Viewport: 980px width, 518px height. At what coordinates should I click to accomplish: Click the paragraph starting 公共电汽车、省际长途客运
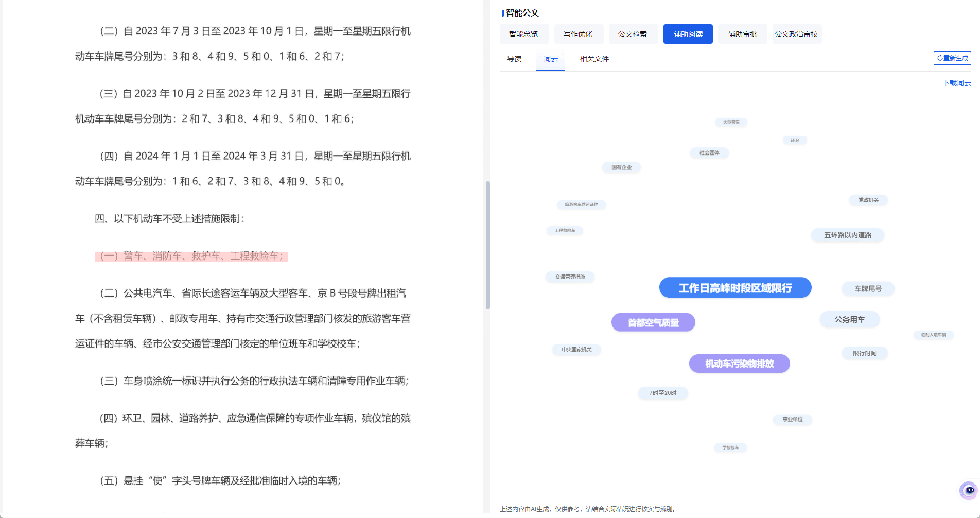tap(243, 318)
